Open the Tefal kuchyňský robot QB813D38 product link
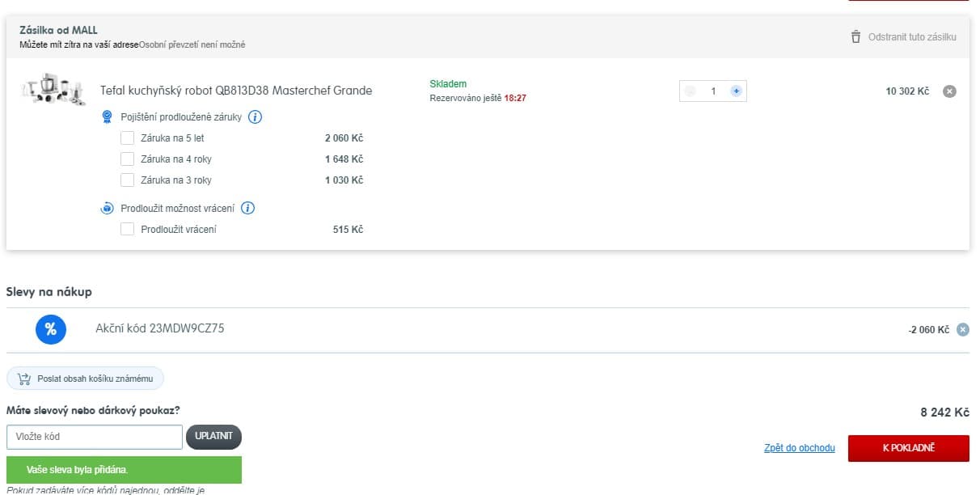The height and width of the screenshot is (495, 980). tap(236, 91)
